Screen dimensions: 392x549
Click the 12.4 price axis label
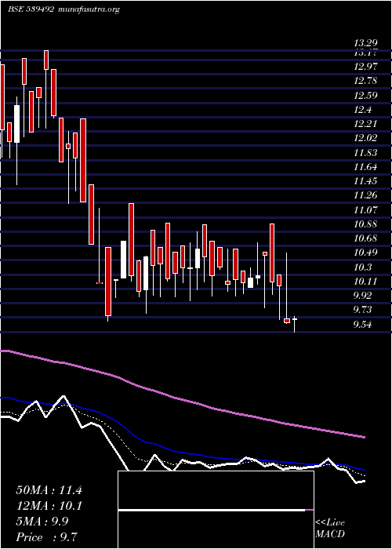(362, 110)
